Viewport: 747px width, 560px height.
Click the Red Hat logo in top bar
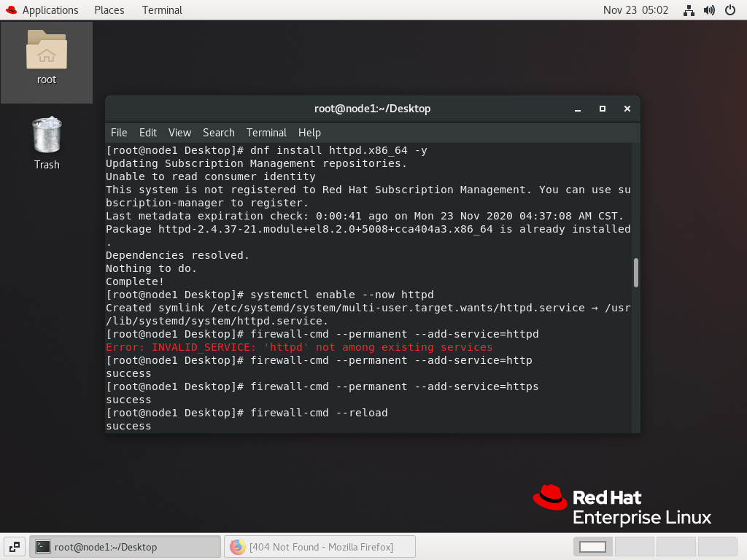pyautogui.click(x=12, y=10)
